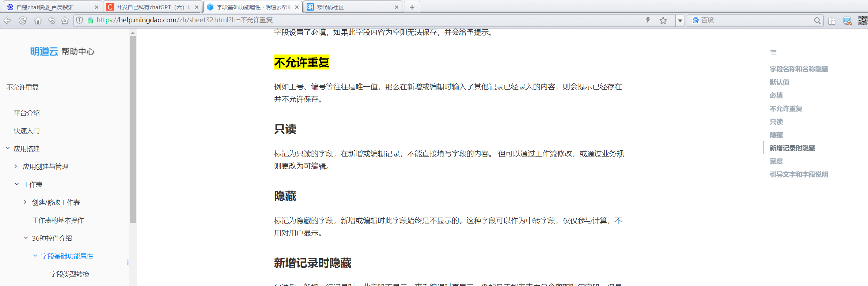This screenshot has width=868, height=286.
Task: Open 应用创建与管理 sidebar item
Action: point(46,166)
